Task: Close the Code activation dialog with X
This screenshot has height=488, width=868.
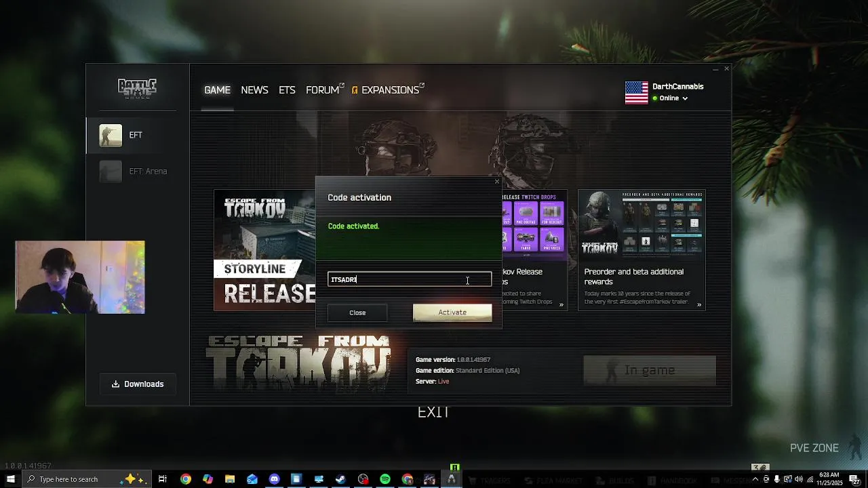Action: [496, 182]
